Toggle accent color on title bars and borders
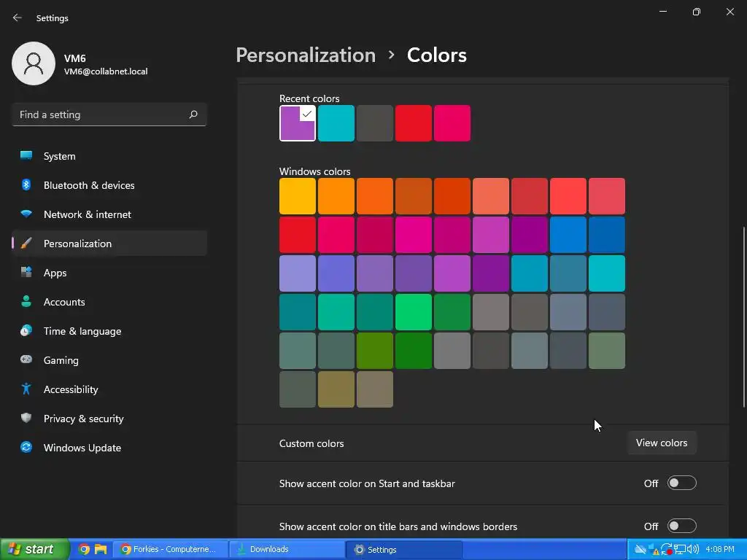 click(682, 526)
